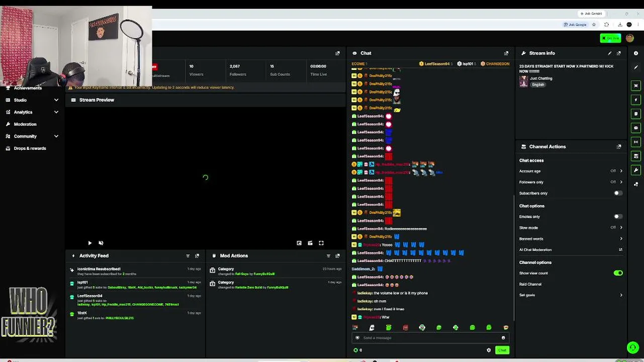Open chat settings gear
Image resolution: width=644 pixels, height=362 pixels.
[x=489, y=350]
